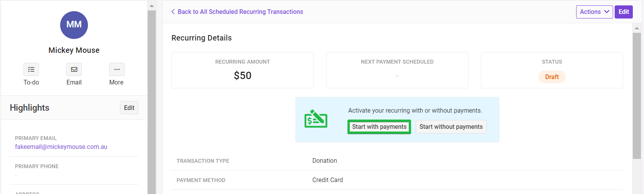Viewport: 644px width, 194px height.
Task: Click the MM avatar circle
Action: click(74, 25)
